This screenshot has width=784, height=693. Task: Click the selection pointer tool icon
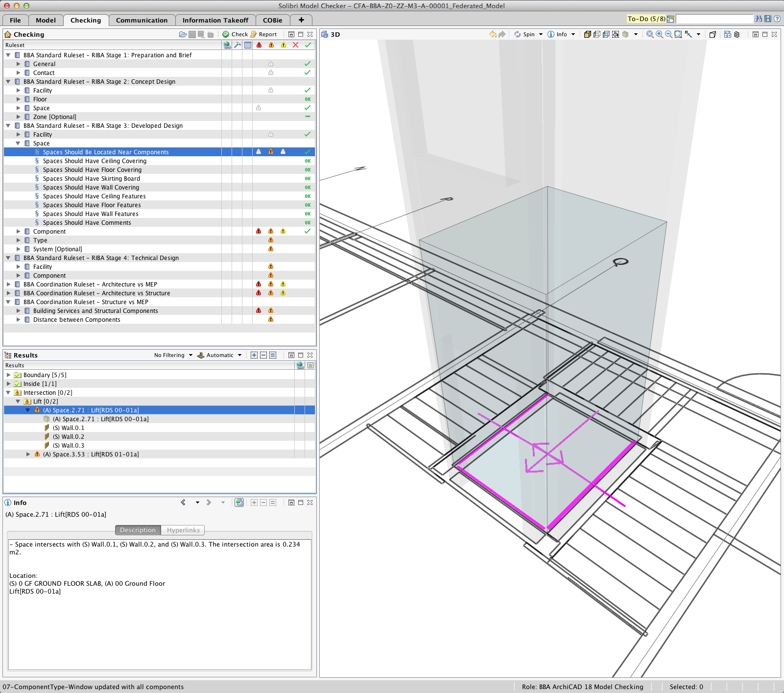[x=689, y=34]
